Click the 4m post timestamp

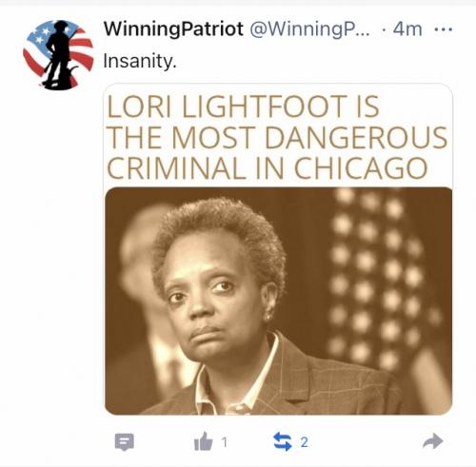pyautogui.click(x=407, y=29)
